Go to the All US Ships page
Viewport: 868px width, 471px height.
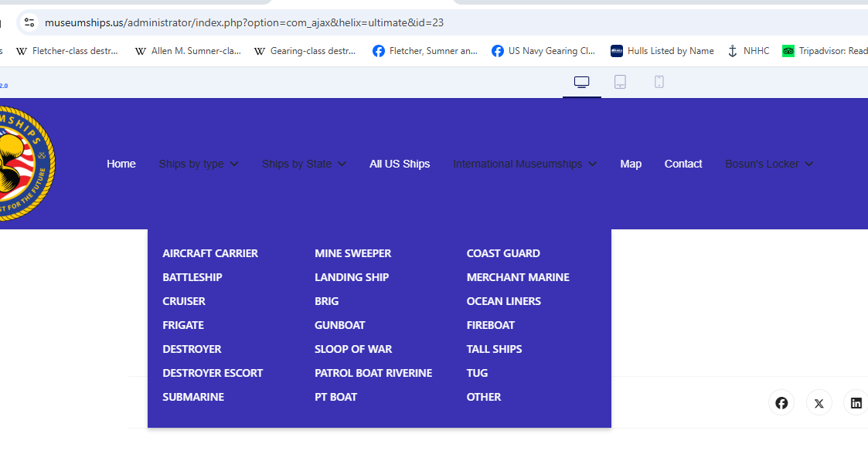click(x=400, y=164)
